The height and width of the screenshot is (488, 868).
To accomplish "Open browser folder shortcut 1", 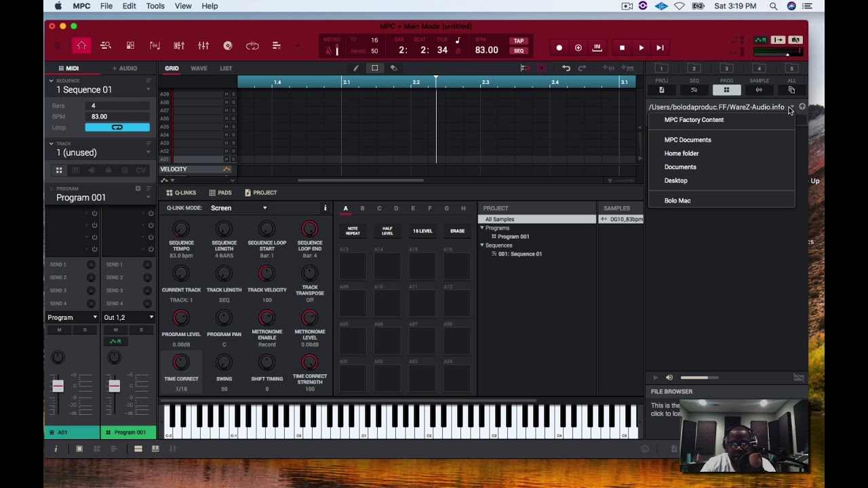I will pos(661,68).
